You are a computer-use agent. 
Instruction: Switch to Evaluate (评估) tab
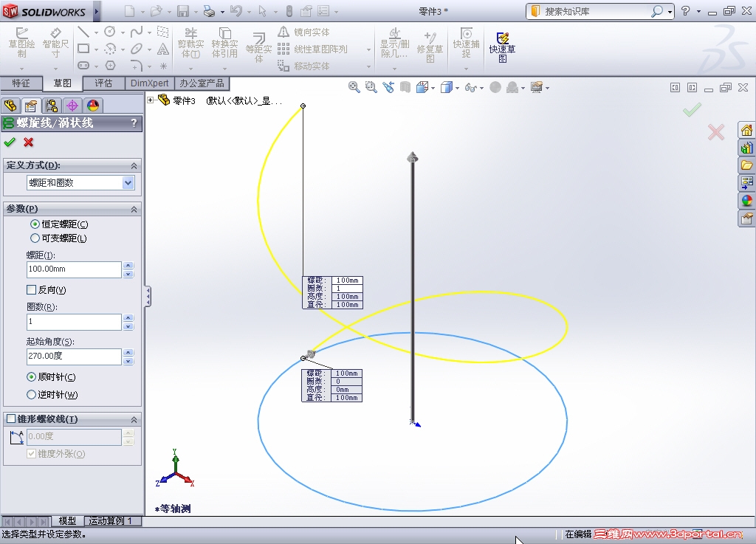(x=103, y=83)
